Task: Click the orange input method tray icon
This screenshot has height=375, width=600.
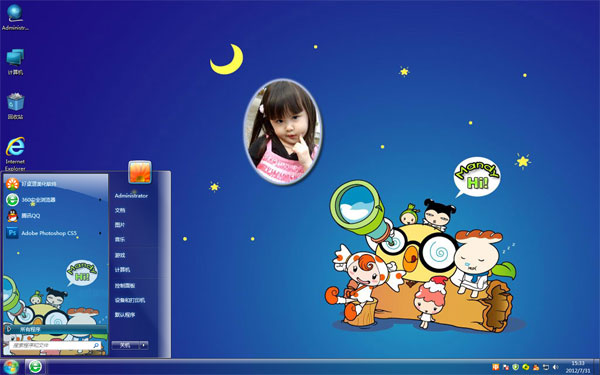Action: tap(496, 368)
